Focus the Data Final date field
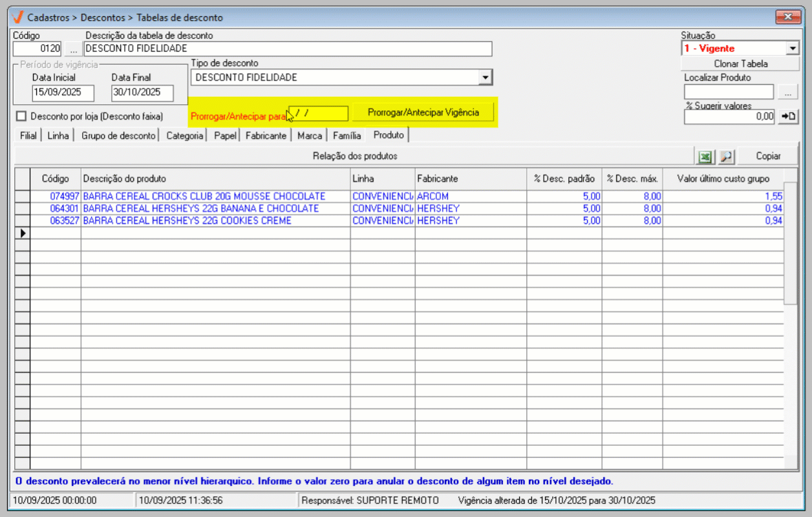 click(142, 93)
